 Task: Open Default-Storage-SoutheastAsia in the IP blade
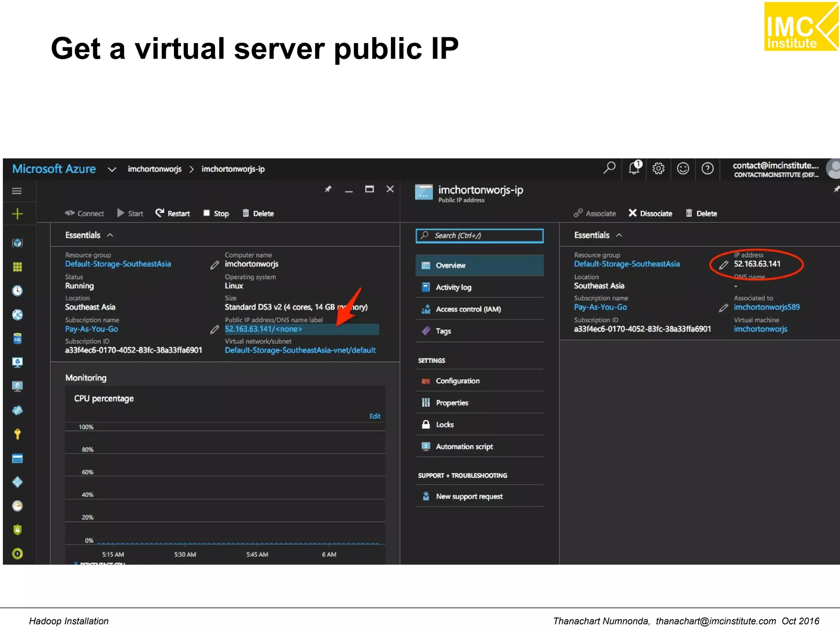tap(627, 264)
